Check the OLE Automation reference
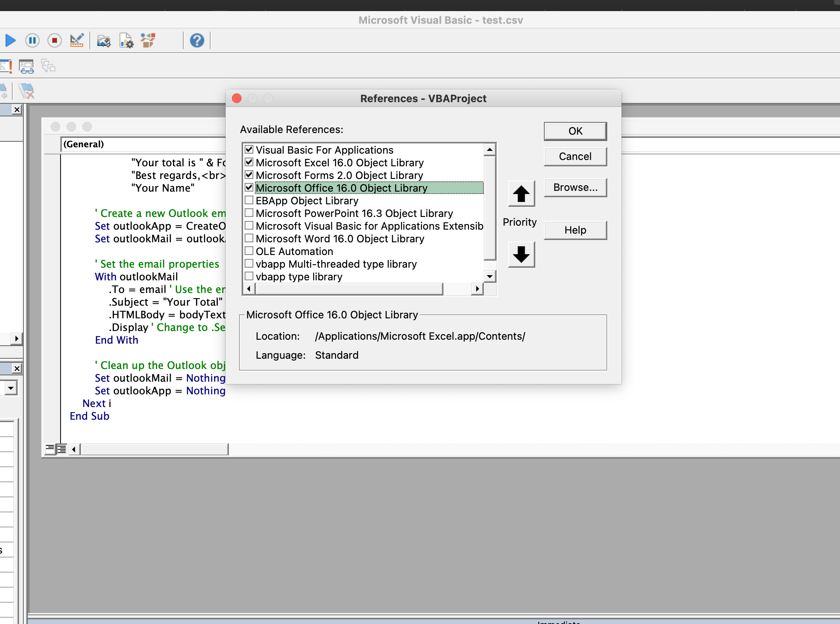This screenshot has height=624, width=840. 249,251
